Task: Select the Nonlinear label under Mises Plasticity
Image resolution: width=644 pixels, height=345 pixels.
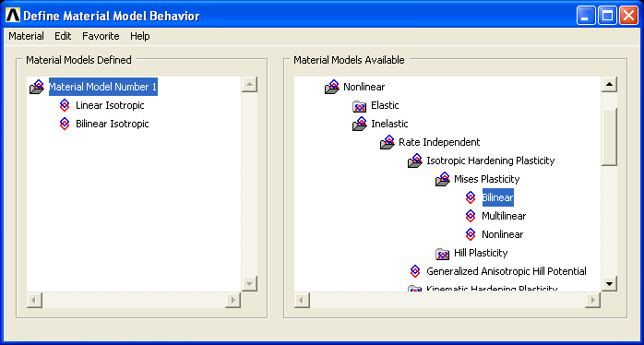Action: coord(502,234)
